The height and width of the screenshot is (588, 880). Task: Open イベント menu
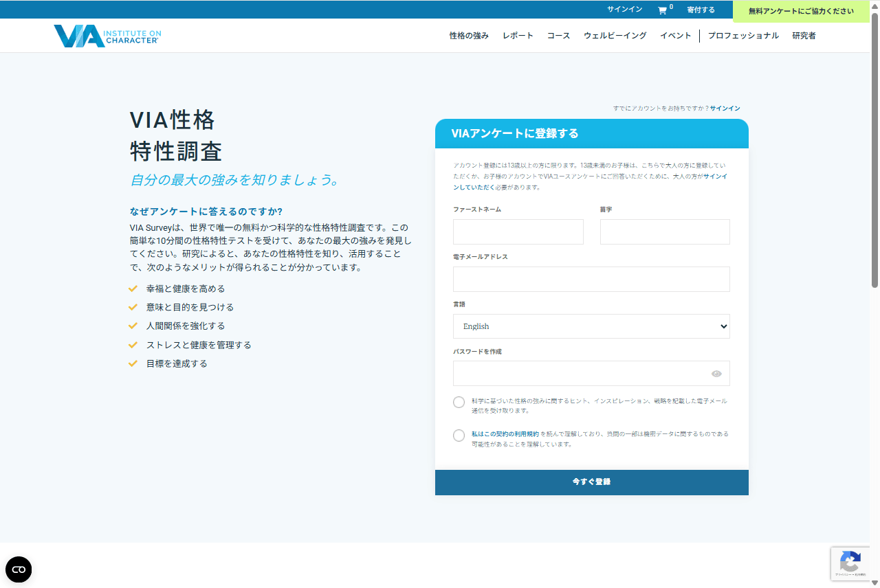click(675, 36)
